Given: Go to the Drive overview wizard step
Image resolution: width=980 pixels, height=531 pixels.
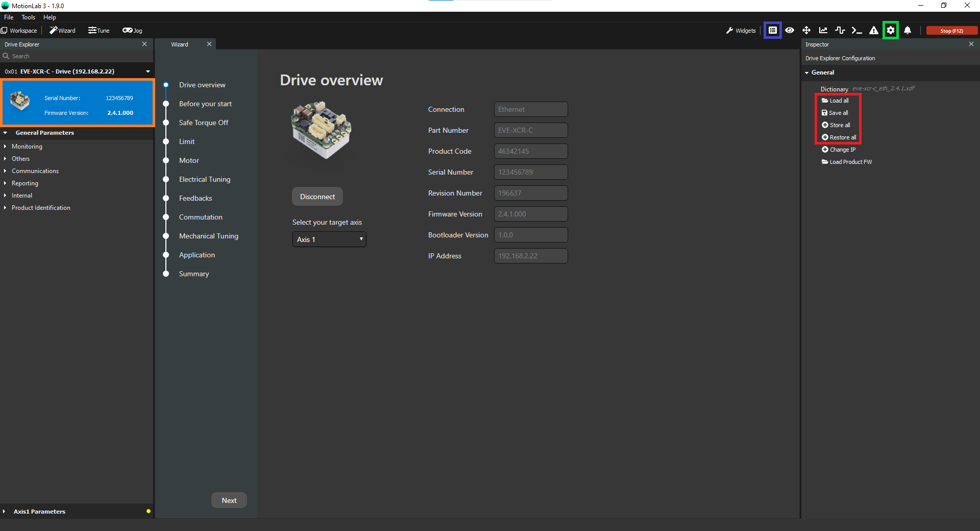Looking at the screenshot, I should (x=202, y=85).
